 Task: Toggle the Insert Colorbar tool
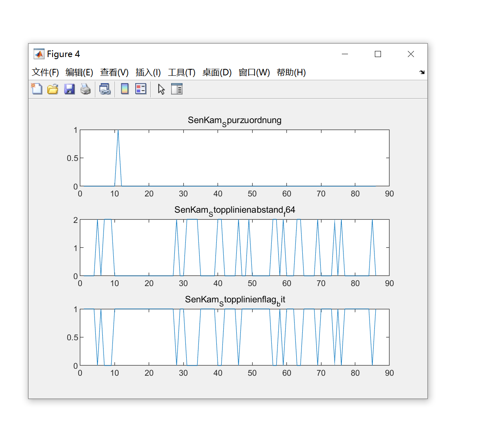(x=125, y=89)
